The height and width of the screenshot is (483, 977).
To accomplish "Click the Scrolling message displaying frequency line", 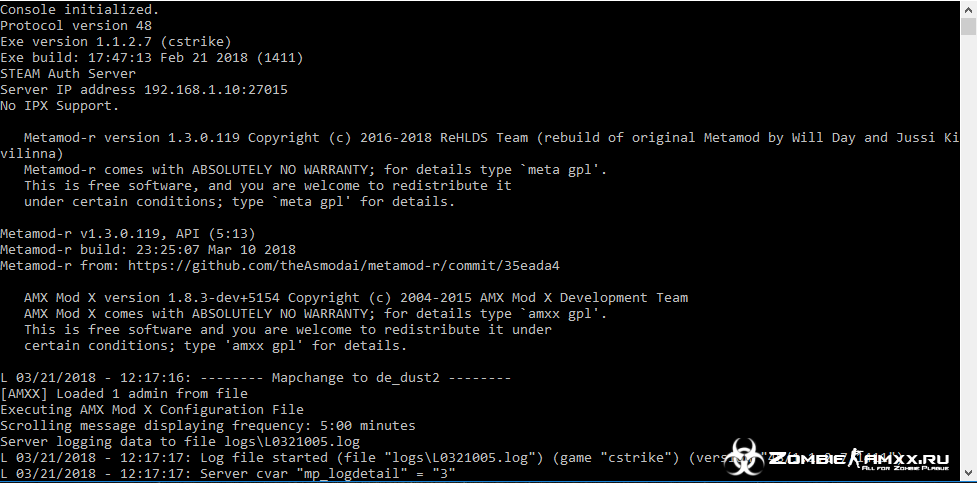I will tap(207, 426).
